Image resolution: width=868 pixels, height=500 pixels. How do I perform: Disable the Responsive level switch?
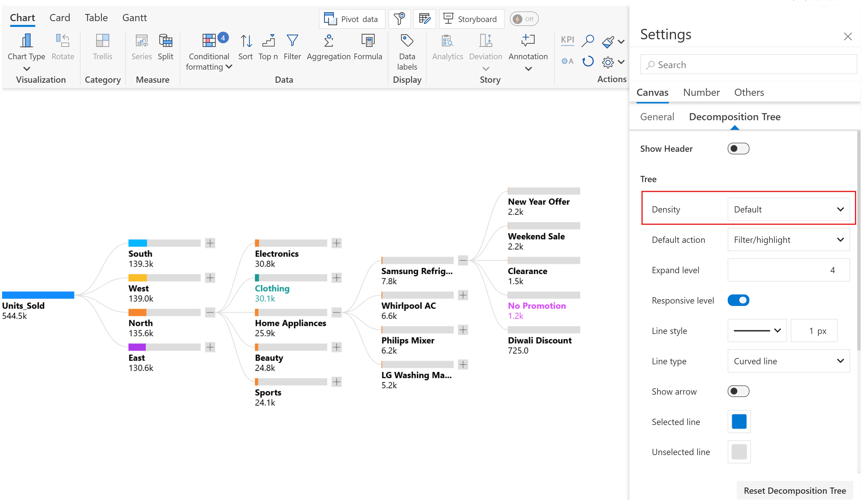click(738, 301)
